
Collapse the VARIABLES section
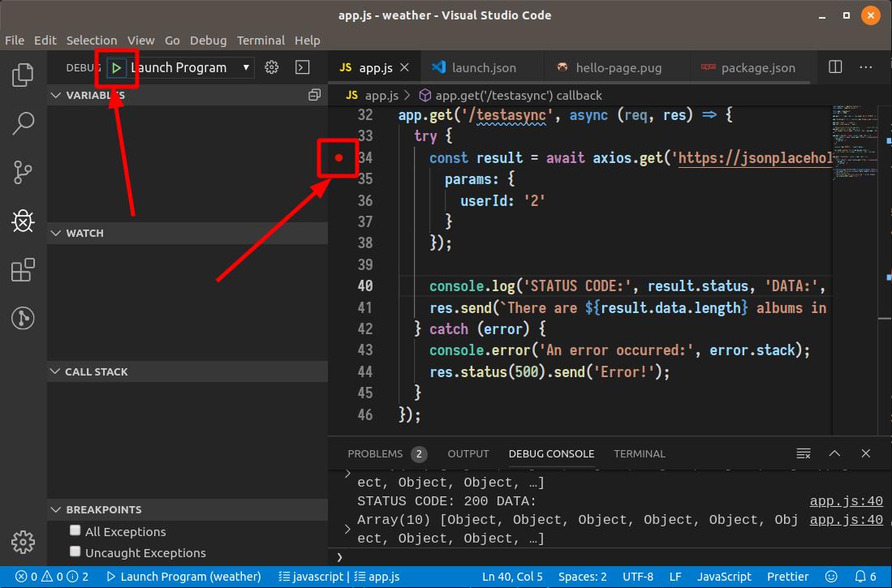coord(55,95)
